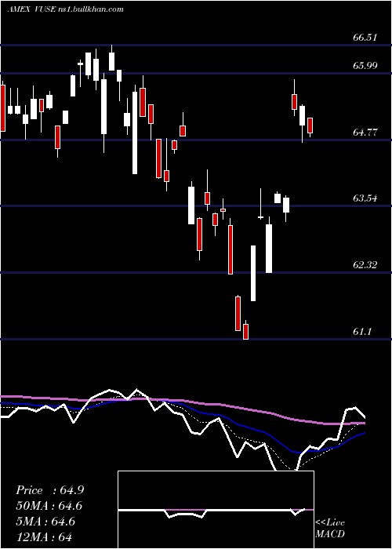Click inside the MACD inset chart box
This screenshot has width=392, height=549.
click(x=216, y=510)
